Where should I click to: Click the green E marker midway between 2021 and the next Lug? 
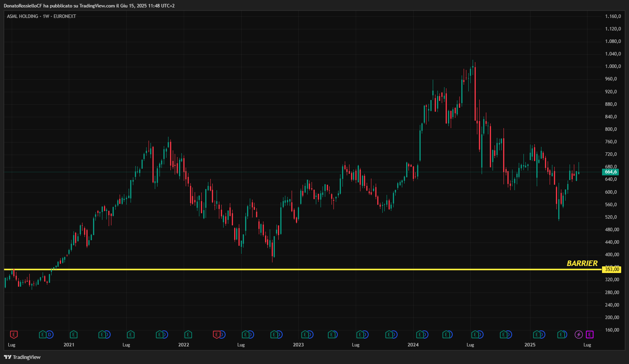[x=102, y=334]
